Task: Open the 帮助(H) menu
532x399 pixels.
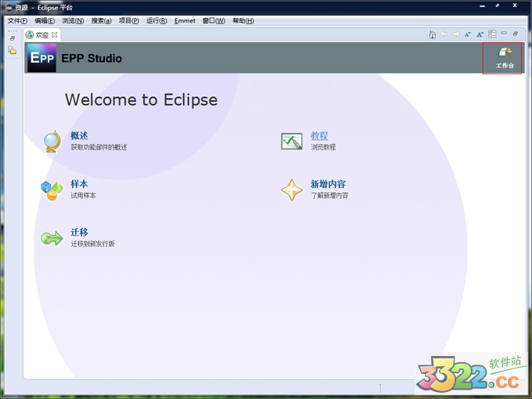Action: coord(243,20)
